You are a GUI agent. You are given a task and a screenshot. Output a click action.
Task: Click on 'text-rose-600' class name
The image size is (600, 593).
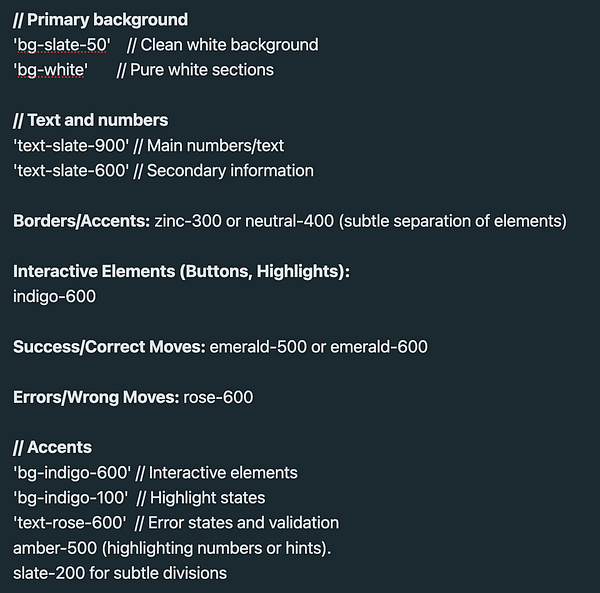[69, 523]
